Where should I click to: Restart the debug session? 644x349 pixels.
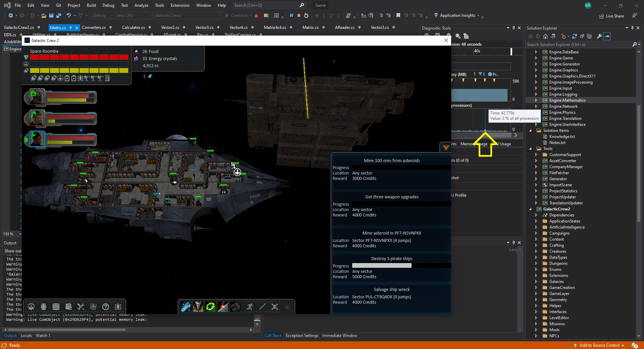pos(306,15)
